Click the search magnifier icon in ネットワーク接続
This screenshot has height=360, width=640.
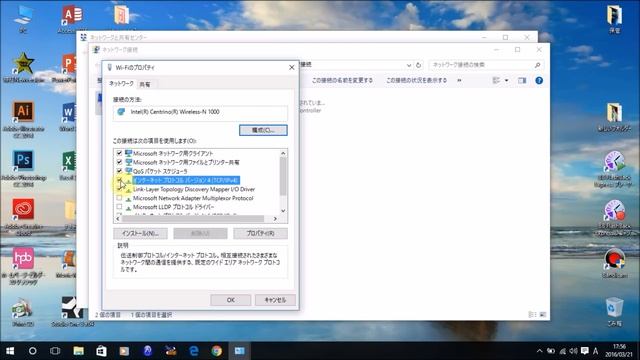coord(538,65)
